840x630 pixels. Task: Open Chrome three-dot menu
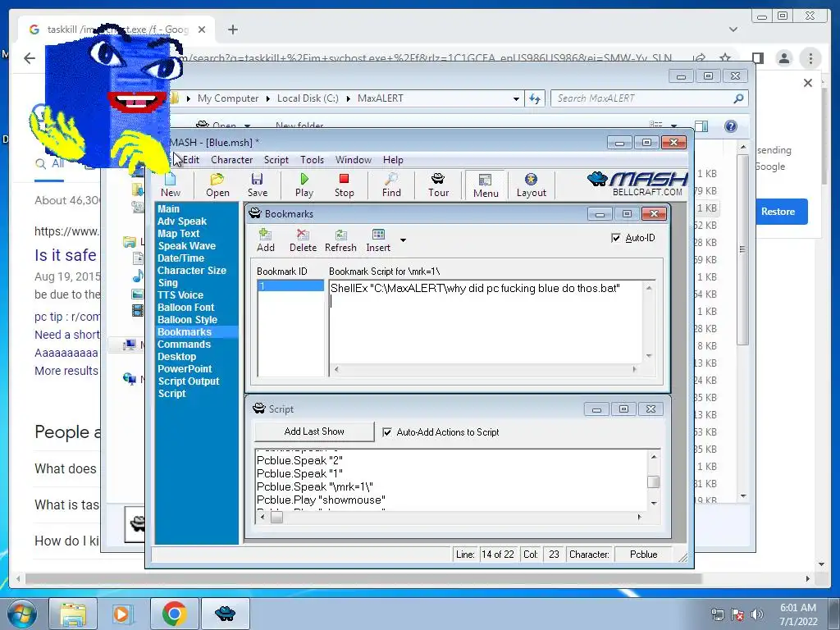810,58
